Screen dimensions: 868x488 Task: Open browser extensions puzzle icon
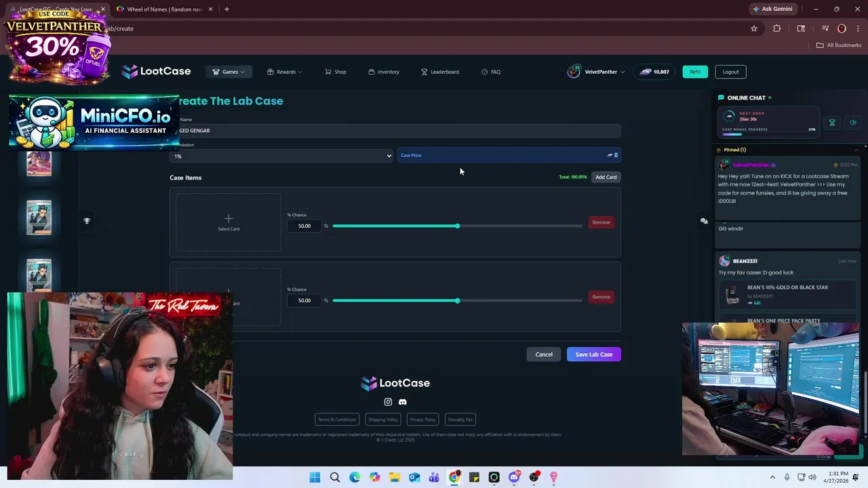[776, 28]
